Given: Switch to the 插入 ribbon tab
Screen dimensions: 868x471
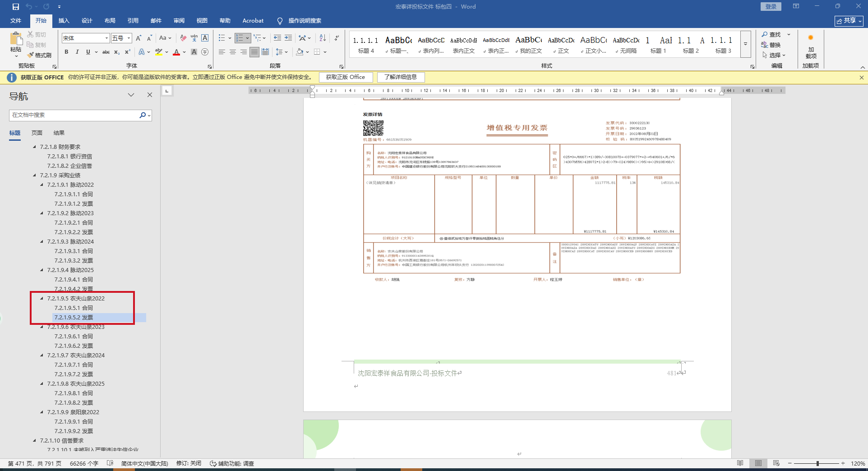Looking at the screenshot, I should click(x=64, y=21).
